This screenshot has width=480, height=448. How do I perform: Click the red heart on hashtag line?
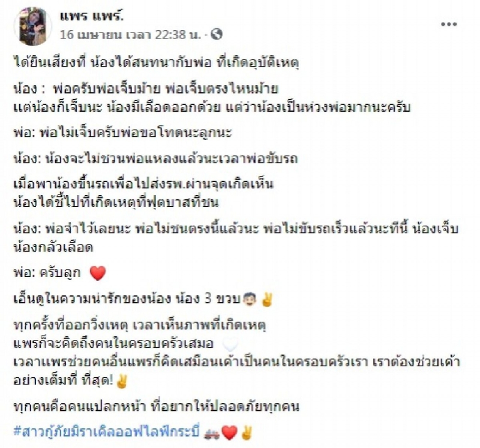[229, 433]
